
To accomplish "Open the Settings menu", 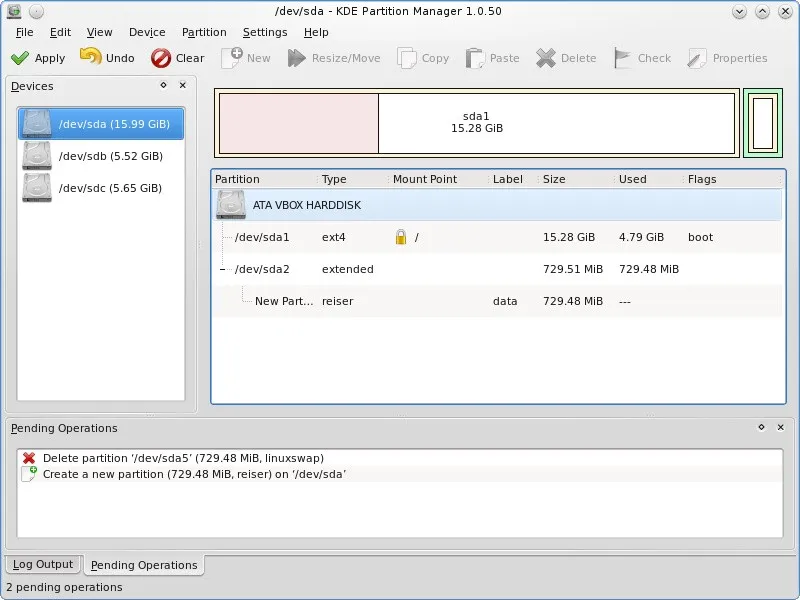I will [x=265, y=32].
